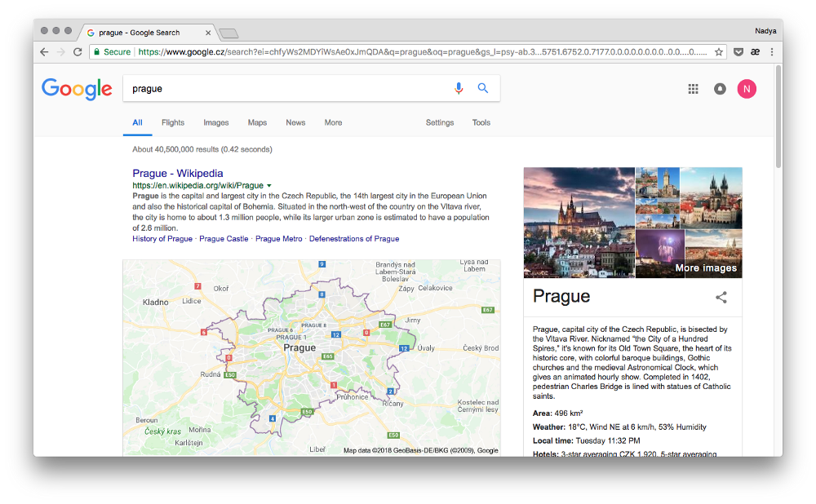Select the All results tab
The height and width of the screenshot is (504, 816).
point(137,123)
